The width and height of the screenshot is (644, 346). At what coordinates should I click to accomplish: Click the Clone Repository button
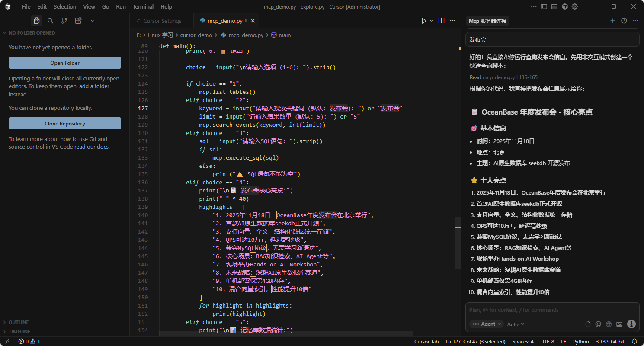point(65,123)
